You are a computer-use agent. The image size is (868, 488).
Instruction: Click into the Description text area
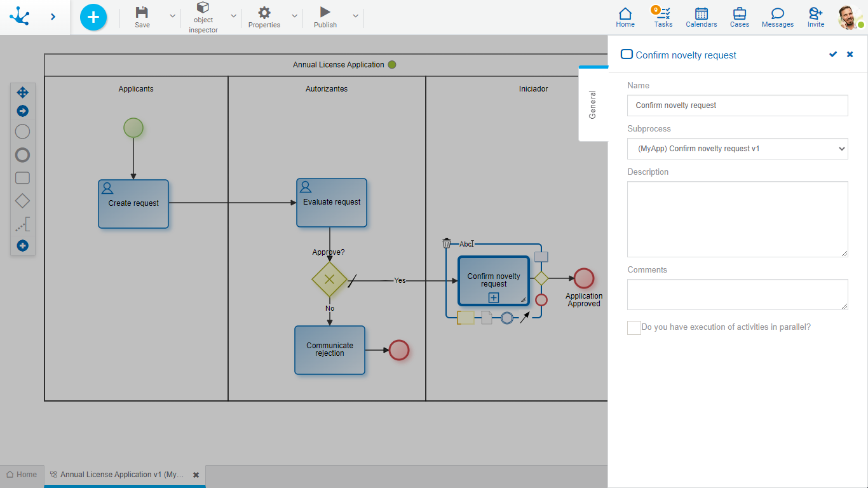[737, 219]
